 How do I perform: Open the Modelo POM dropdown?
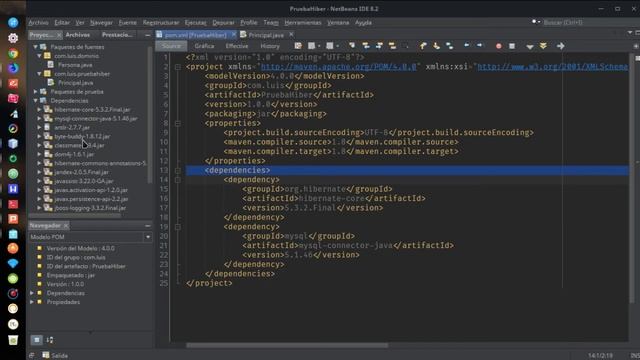click(x=148, y=237)
